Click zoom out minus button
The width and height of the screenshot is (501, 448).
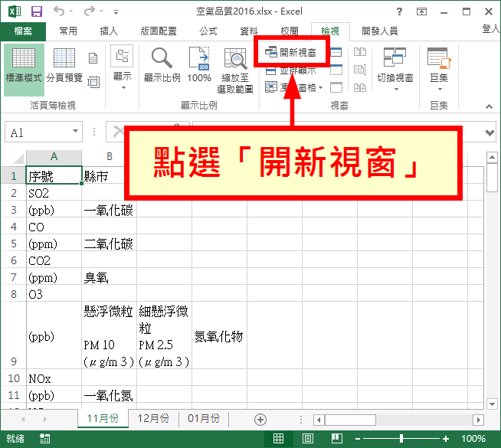(x=358, y=439)
